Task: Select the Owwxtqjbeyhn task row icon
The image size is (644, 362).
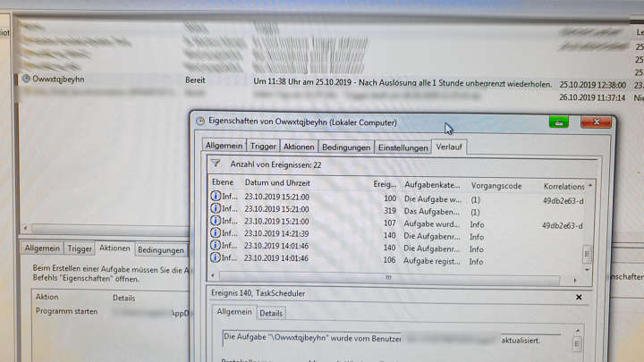Action: coord(26,79)
